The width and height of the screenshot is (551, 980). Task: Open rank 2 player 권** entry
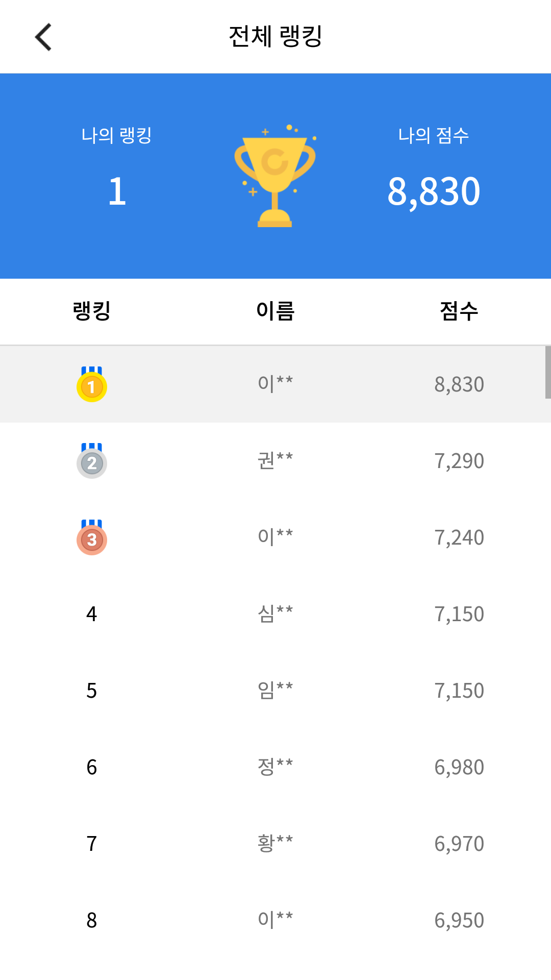coord(275,460)
